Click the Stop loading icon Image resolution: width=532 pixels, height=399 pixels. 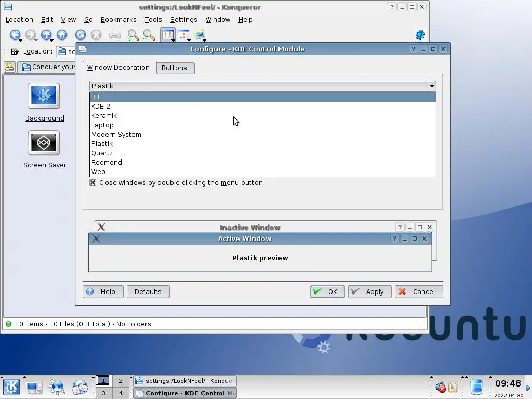coord(96,35)
